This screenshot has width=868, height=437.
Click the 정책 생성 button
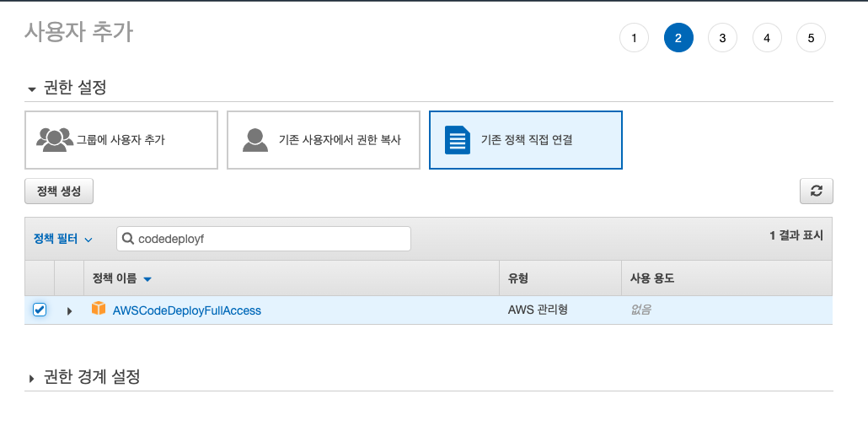(x=59, y=192)
